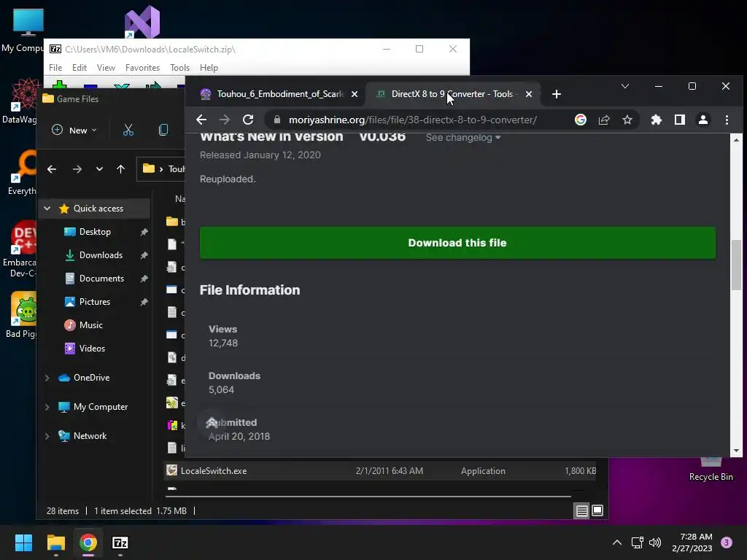Close the Touhou_6 tab
The height and width of the screenshot is (560, 747).
[355, 94]
